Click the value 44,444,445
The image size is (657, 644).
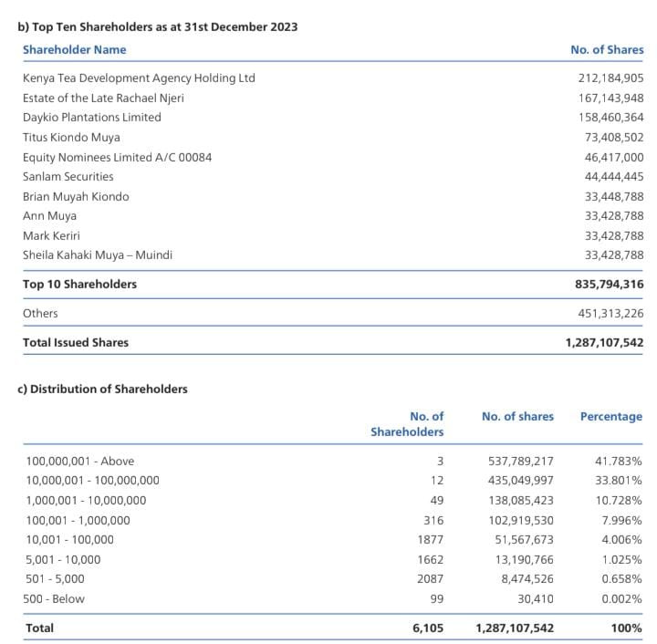click(x=614, y=177)
